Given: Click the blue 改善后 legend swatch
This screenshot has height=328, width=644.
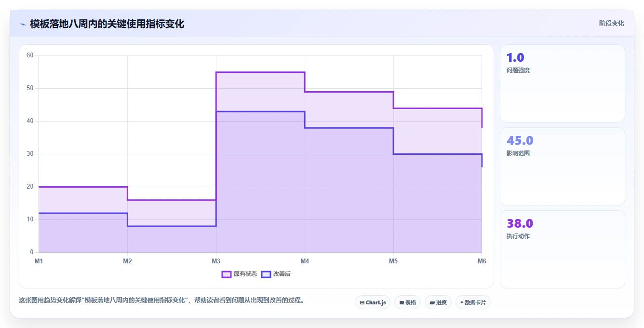Looking at the screenshot, I should [266, 274].
